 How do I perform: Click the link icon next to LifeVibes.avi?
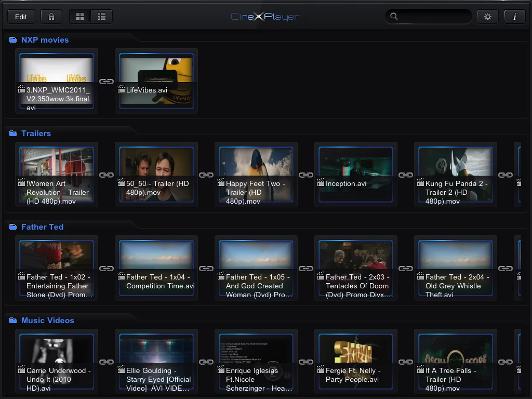(x=106, y=81)
